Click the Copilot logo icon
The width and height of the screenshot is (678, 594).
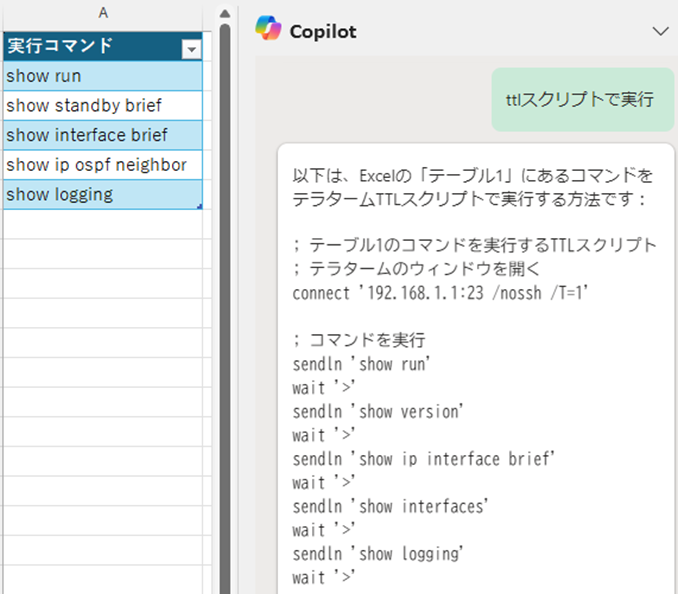pyautogui.click(x=268, y=28)
